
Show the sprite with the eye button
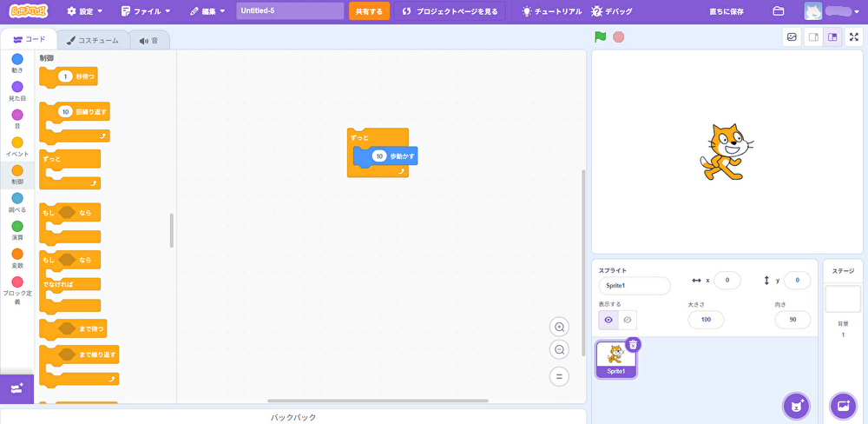(608, 320)
